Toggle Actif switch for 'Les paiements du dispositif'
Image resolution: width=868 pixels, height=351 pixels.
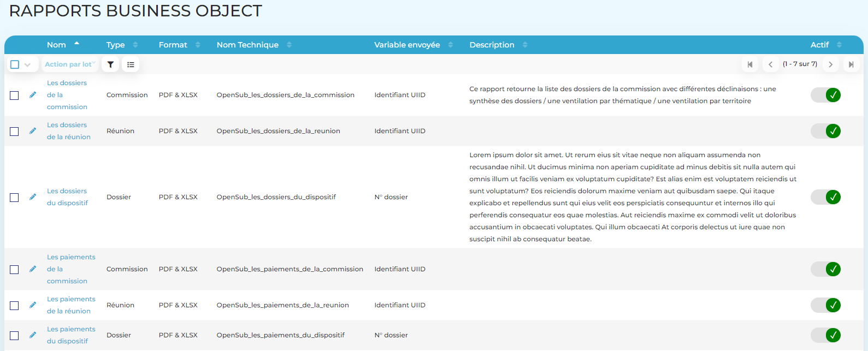(x=825, y=335)
